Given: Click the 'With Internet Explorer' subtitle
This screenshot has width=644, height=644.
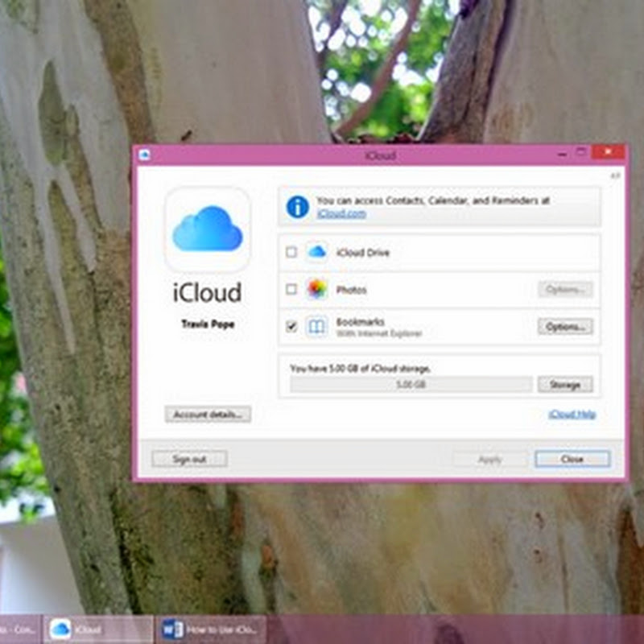Looking at the screenshot, I should tap(378, 333).
